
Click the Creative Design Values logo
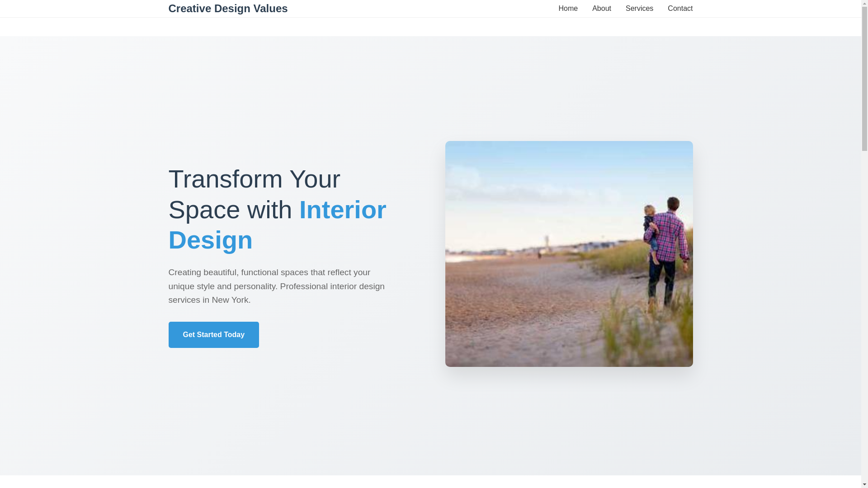click(x=228, y=9)
